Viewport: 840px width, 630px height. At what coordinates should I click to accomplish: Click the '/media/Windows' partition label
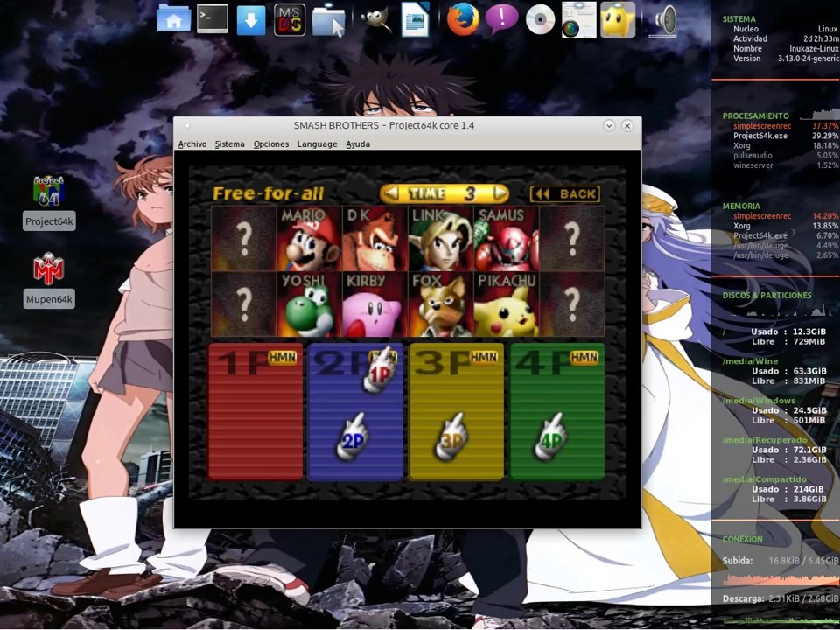pos(759,401)
